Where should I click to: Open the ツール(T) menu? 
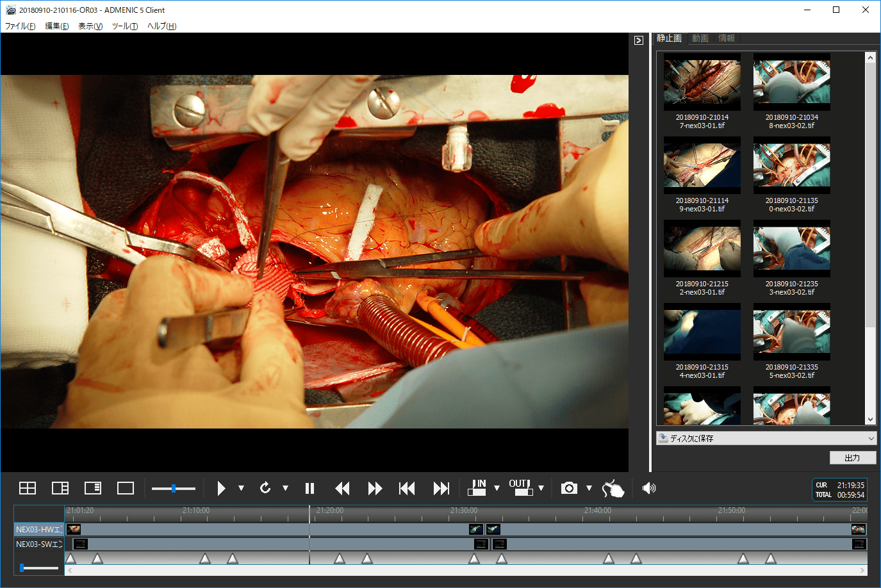pos(124,26)
